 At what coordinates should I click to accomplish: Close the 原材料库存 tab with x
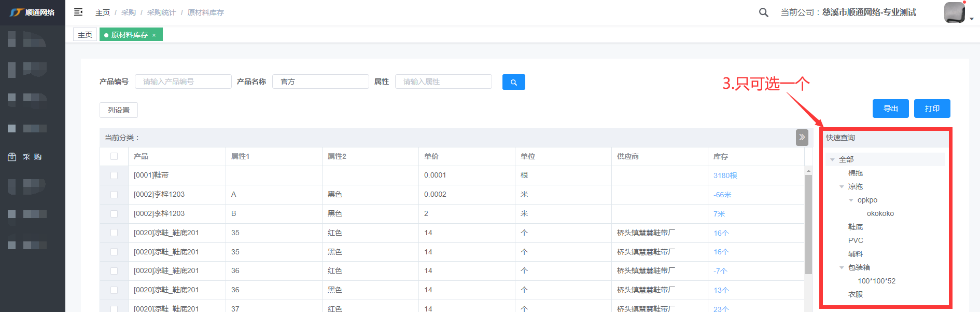coord(154,35)
